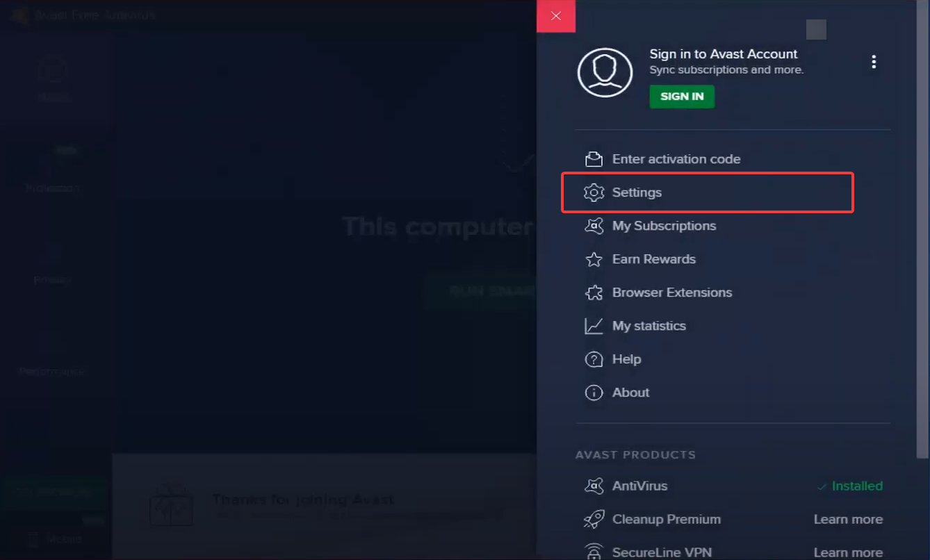The image size is (930, 560).
Task: Click the chart icon for My statistics
Action: 594,326
